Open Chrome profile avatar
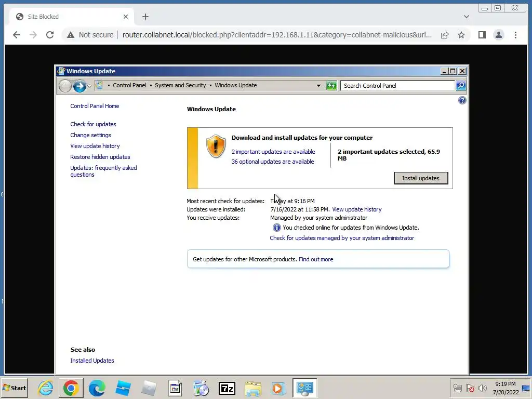 (499, 35)
